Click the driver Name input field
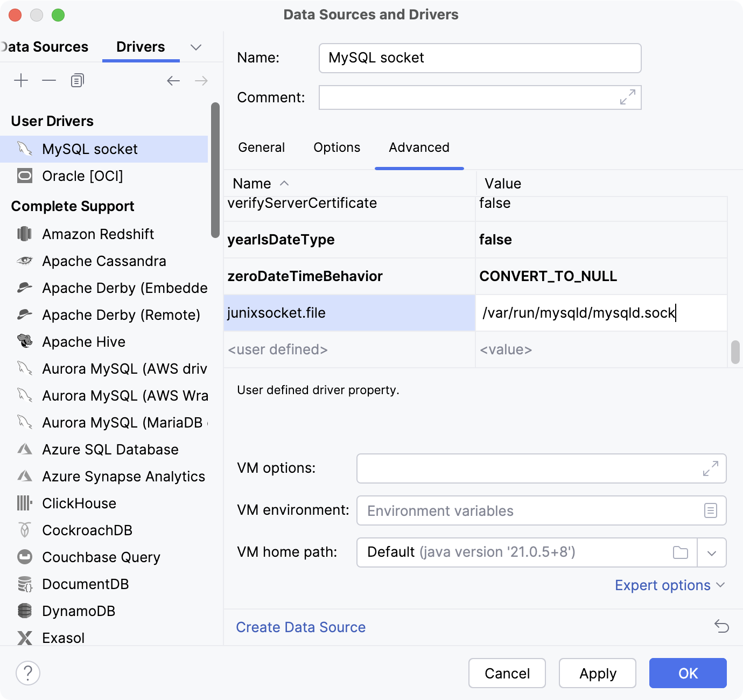Screen dimensions: 743x700 coord(479,58)
